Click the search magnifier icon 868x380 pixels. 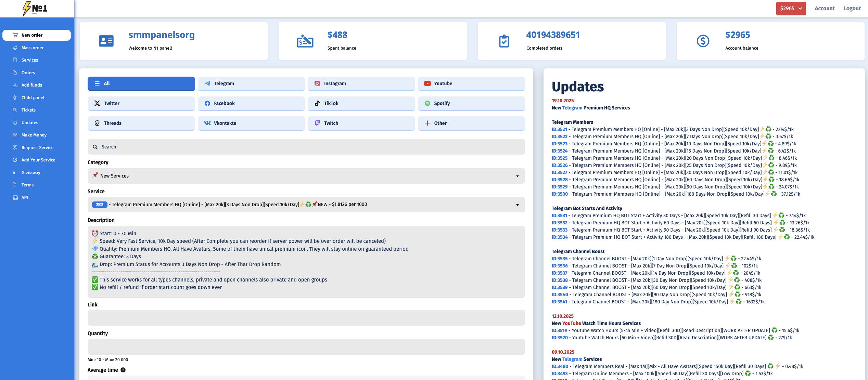click(x=95, y=147)
